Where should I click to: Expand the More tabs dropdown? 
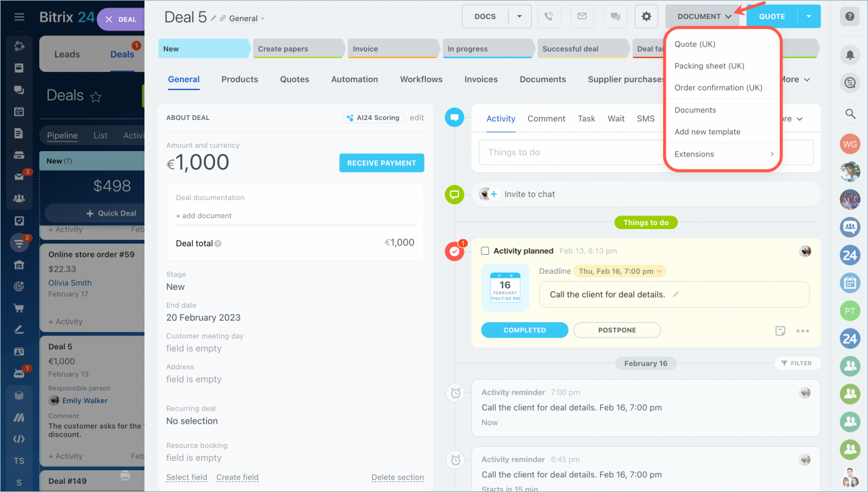pyautogui.click(x=794, y=79)
